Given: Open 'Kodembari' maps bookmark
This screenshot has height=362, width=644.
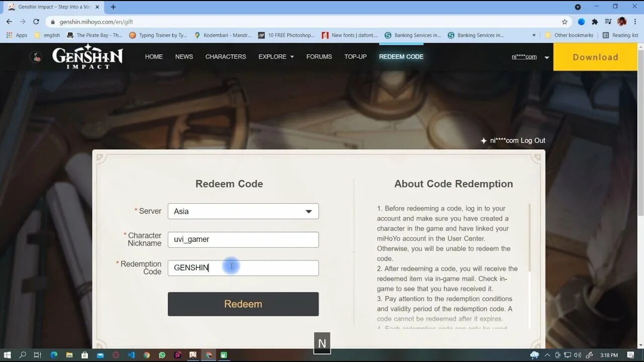Looking at the screenshot, I should click(x=223, y=35).
